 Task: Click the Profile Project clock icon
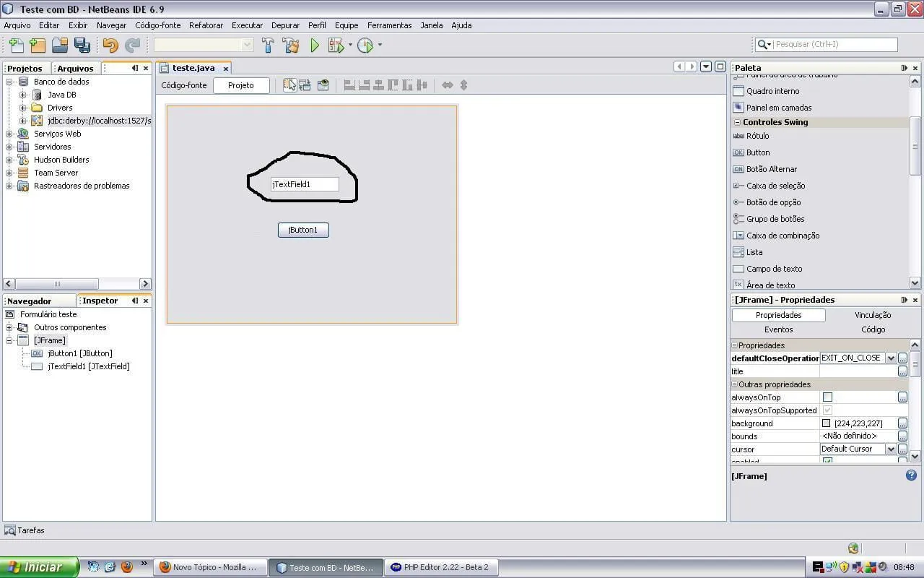pos(365,46)
